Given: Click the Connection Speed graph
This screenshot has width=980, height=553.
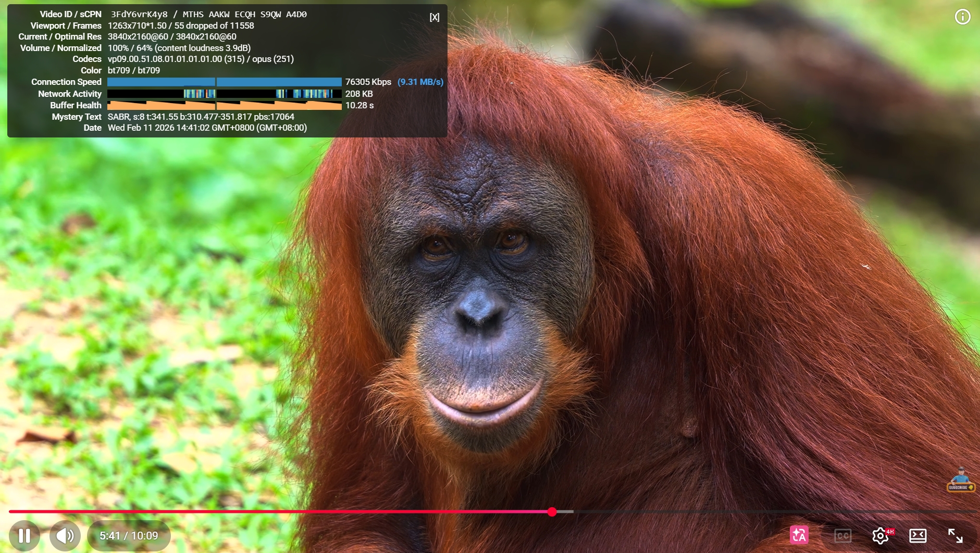Looking at the screenshot, I should (x=225, y=82).
